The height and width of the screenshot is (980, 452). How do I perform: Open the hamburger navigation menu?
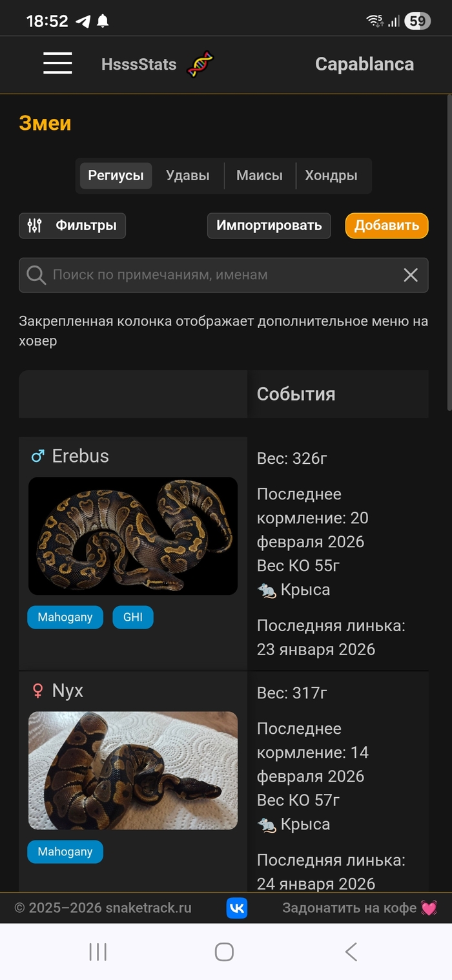pyautogui.click(x=57, y=63)
